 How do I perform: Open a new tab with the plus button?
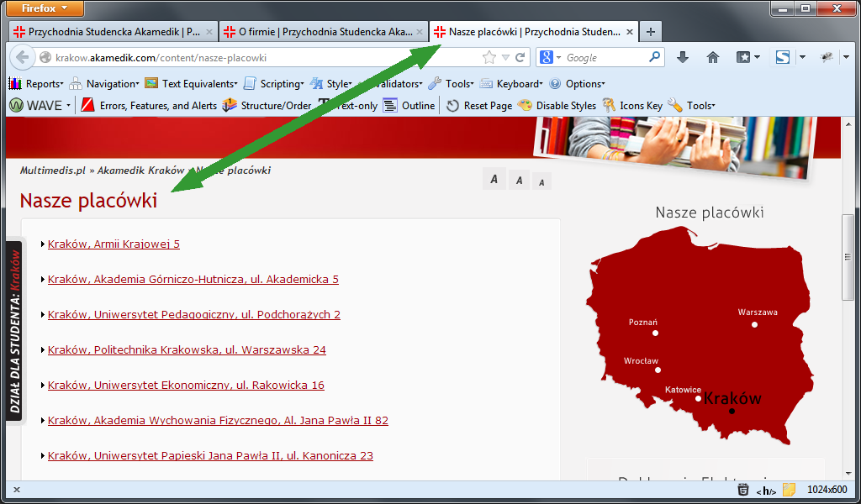651,32
